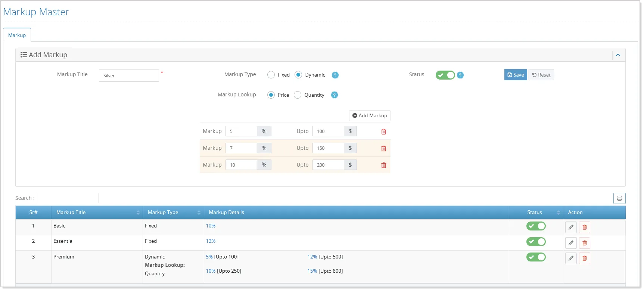Select Dynamic markup type
This screenshot has height=291, width=644.
(298, 75)
